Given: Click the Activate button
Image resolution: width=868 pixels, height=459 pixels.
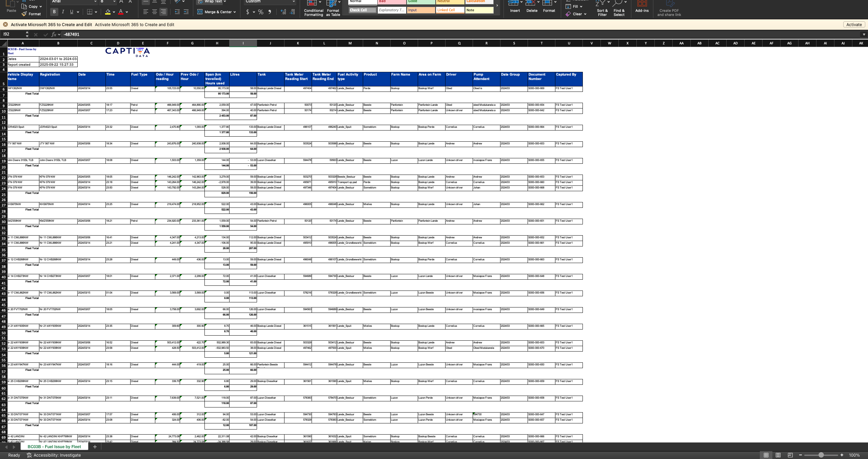Looking at the screenshot, I should point(854,24).
